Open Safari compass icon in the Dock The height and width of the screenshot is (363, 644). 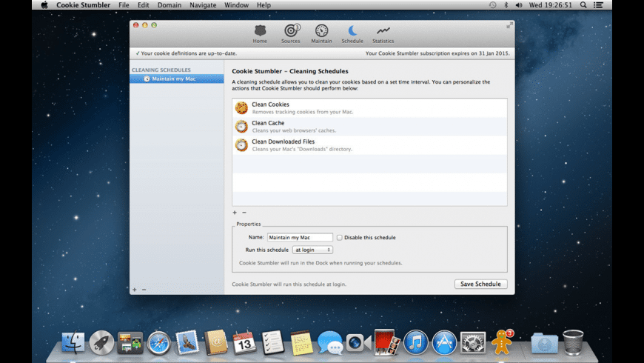(x=158, y=342)
